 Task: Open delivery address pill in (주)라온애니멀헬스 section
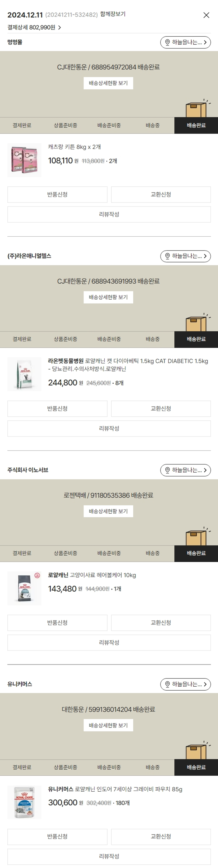pos(185,256)
